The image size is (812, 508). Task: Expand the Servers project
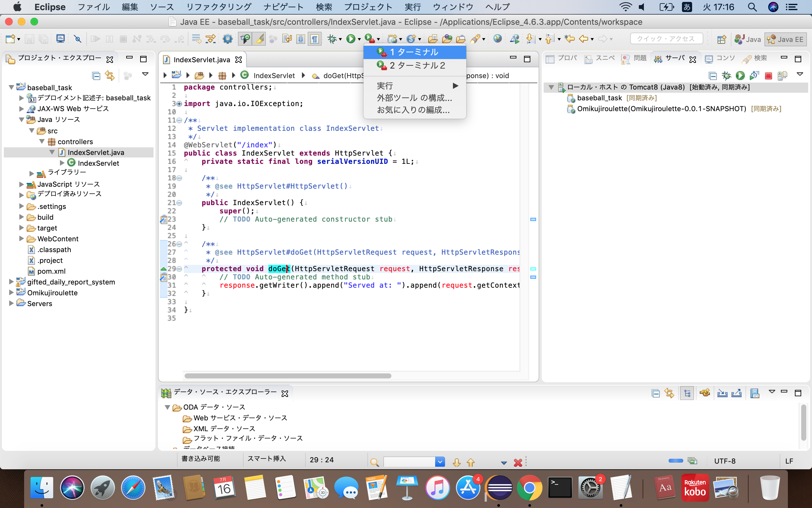pyautogui.click(x=11, y=303)
